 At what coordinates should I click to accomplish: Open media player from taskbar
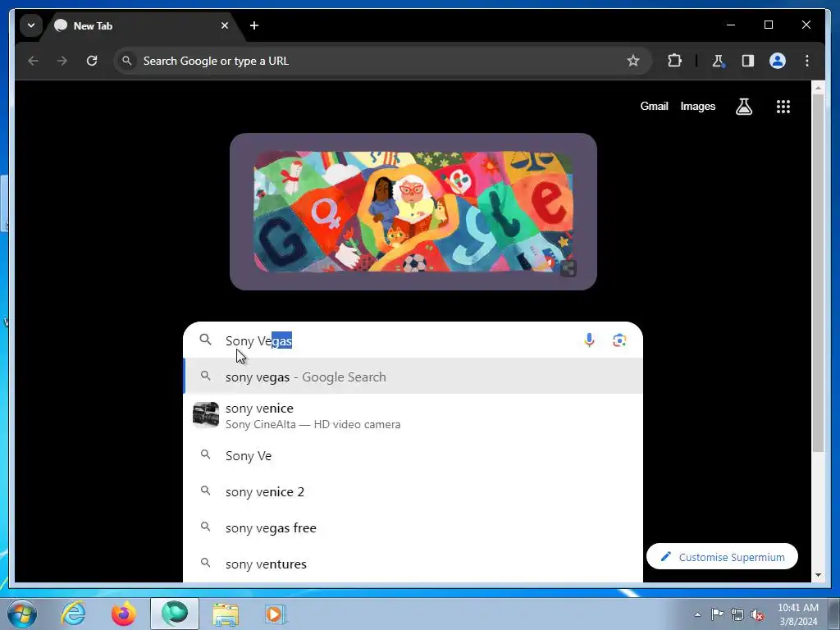click(x=276, y=614)
